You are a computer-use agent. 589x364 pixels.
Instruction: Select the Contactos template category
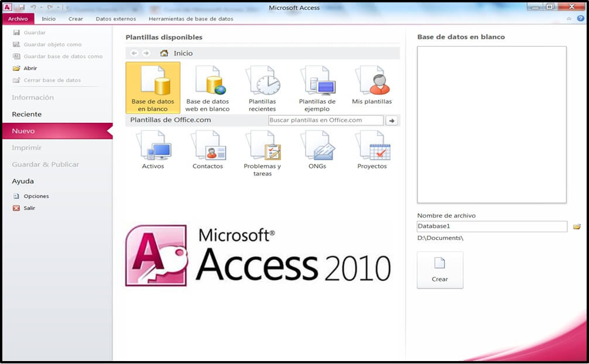207,150
